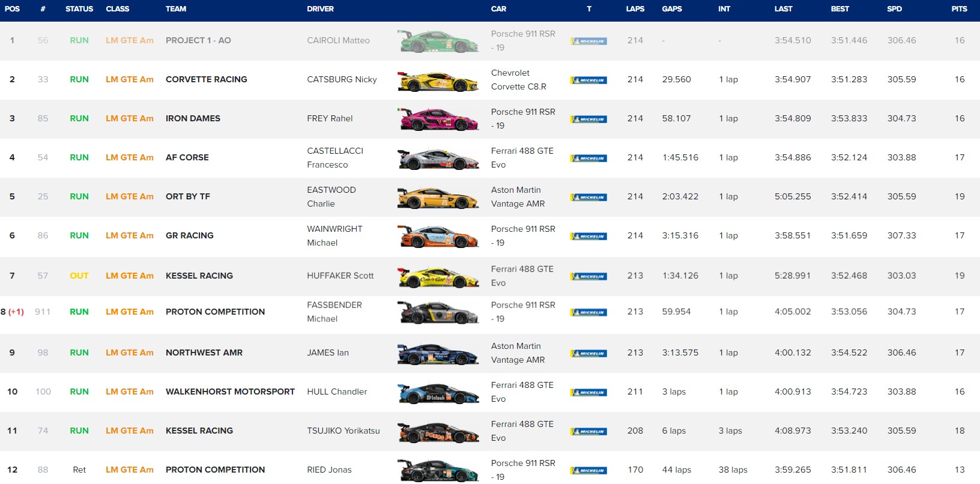Select the pink Iron Dames Porsche thumbnail
The width and height of the screenshot is (980, 484).
(x=438, y=119)
